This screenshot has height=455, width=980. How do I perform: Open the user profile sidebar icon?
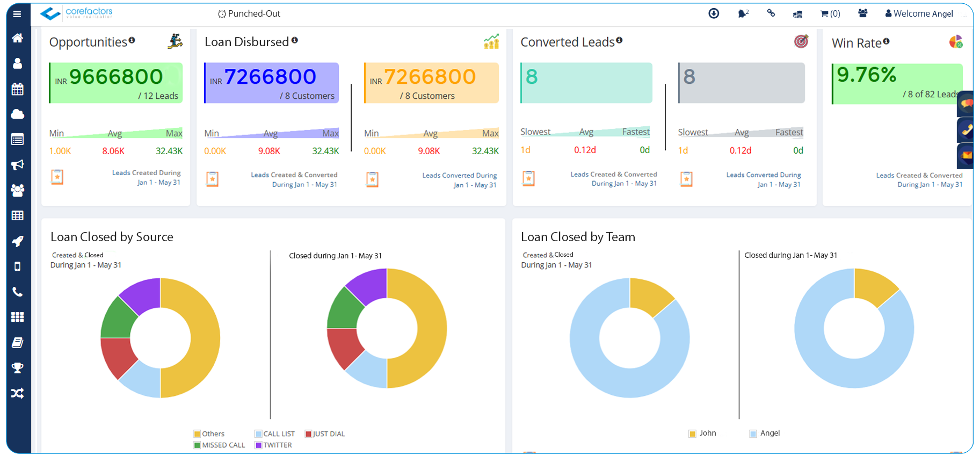click(x=17, y=63)
